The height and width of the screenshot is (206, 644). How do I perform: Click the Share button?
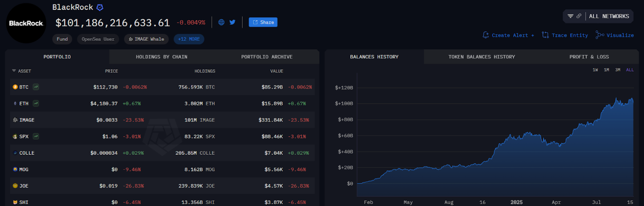(263, 22)
